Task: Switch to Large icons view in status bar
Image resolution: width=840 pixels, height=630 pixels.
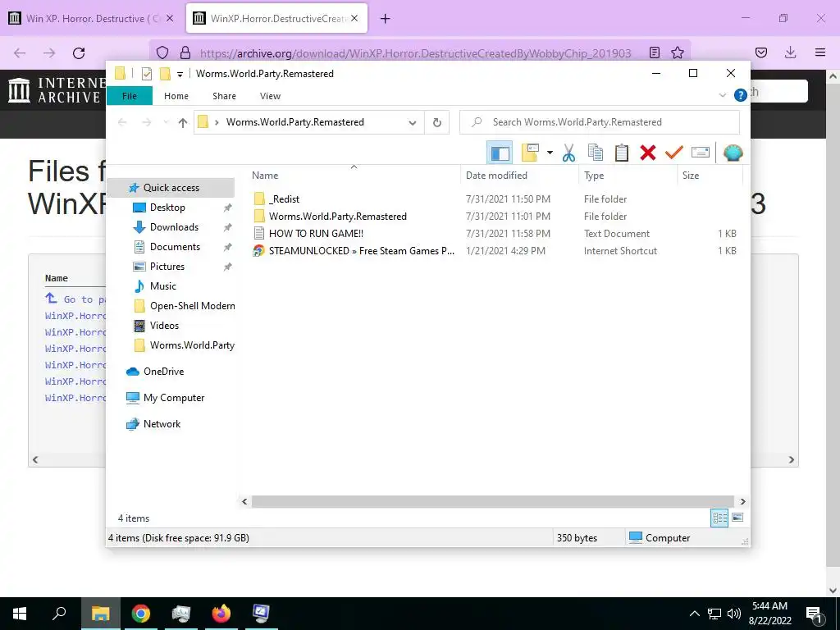Action: coord(737,518)
